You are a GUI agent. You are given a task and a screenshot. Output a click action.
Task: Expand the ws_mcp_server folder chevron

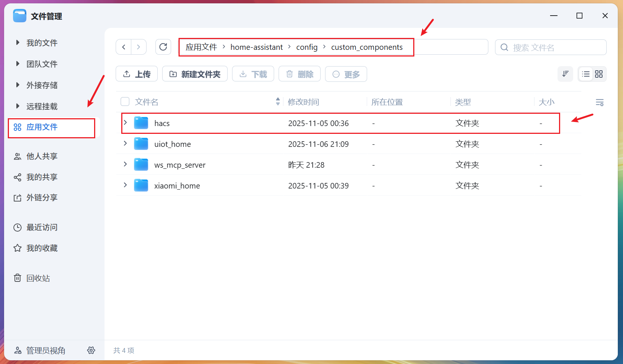pyautogui.click(x=126, y=164)
